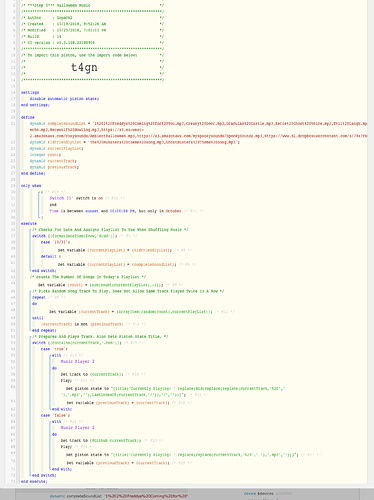Click the 'dynamic previousTrack;' definition
The image size is (374, 500).
pos(54,167)
